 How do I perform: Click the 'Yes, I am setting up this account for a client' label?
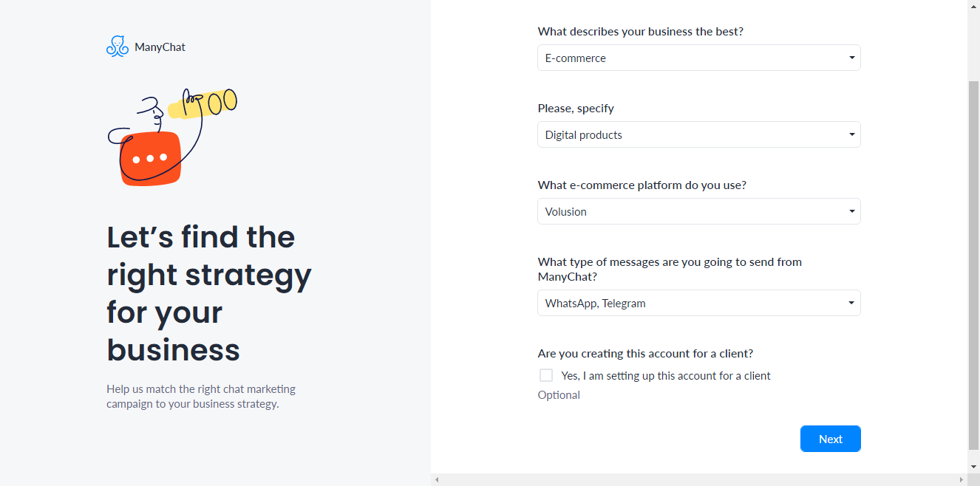[x=666, y=376]
